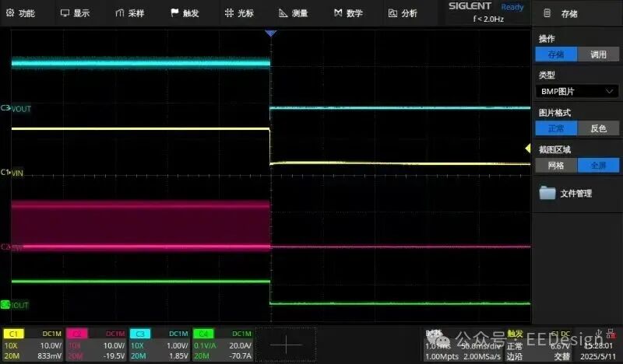Open the 功能 (Utility) menu
This screenshot has height=364, width=623.
click(x=20, y=13)
